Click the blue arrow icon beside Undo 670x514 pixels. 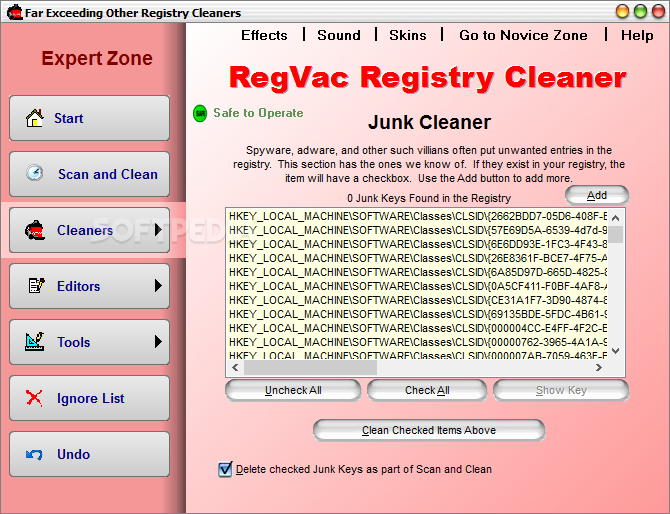tap(34, 454)
